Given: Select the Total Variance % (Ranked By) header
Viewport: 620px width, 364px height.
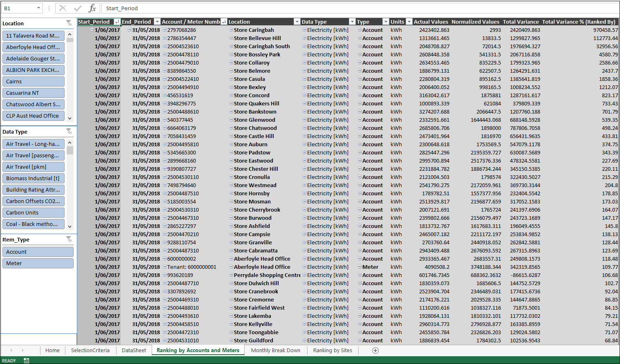Looking at the screenshot, I should pyautogui.click(x=579, y=22).
